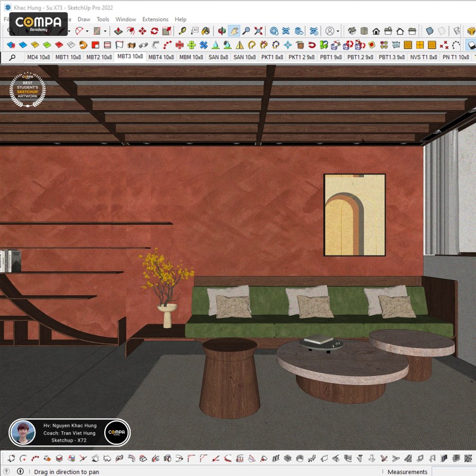Click the red dotted curve icon
476x476 pixels.
pos(167,45)
